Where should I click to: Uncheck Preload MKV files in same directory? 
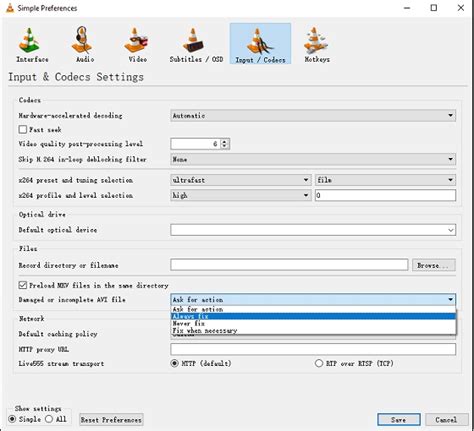(x=23, y=285)
